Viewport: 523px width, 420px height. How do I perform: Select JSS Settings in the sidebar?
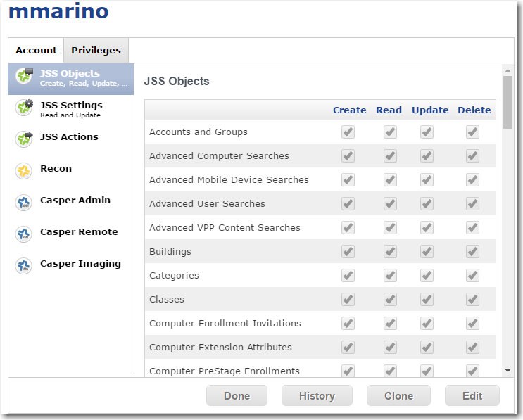coord(71,109)
